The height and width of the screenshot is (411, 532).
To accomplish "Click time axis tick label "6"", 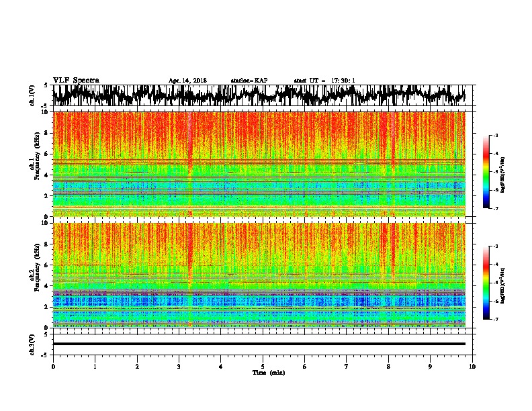I will (x=305, y=366).
